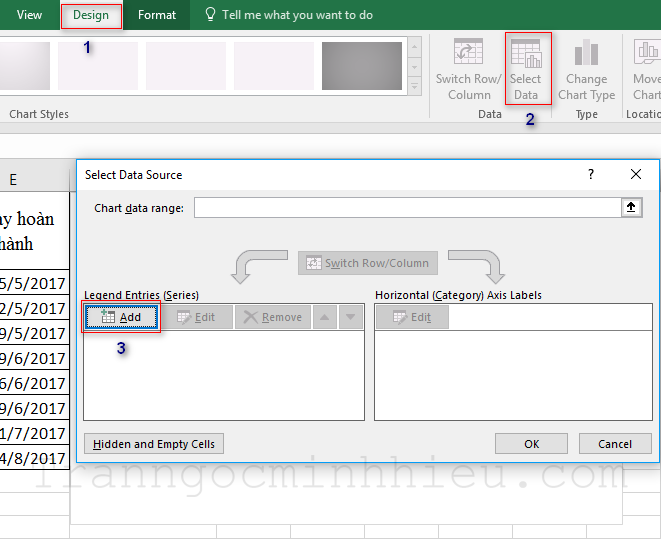
Task: Remove the selected legend series
Action: [x=272, y=317]
